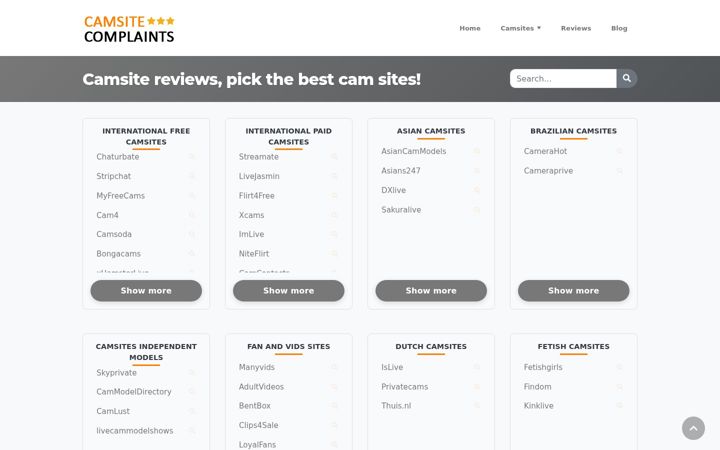Click the Fetish Camsites heading
The width and height of the screenshot is (720, 450).
coord(574,346)
